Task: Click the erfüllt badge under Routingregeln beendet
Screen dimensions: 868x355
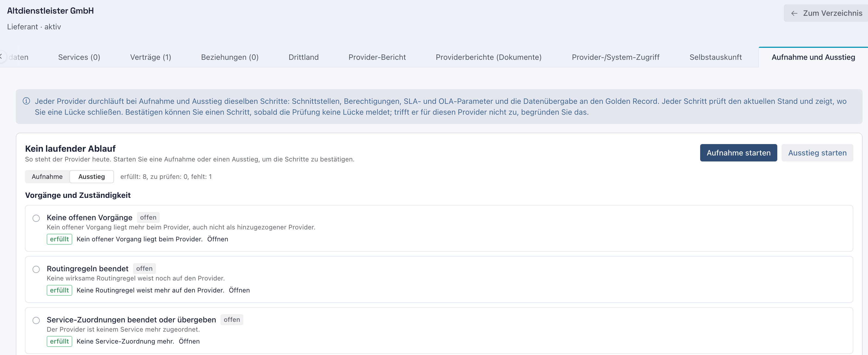Action: [x=59, y=290]
